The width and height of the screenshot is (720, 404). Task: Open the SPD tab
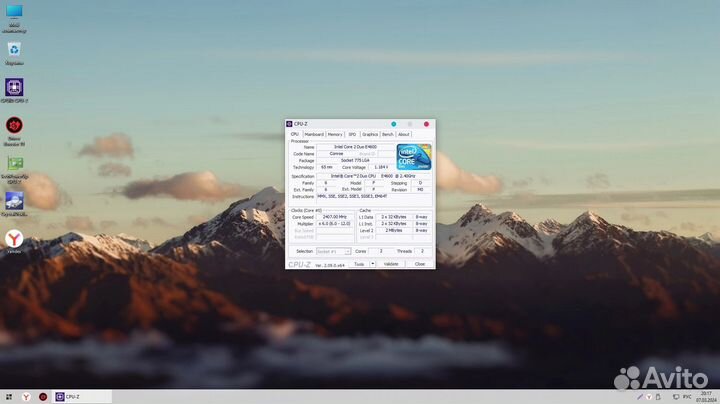[x=352, y=134]
